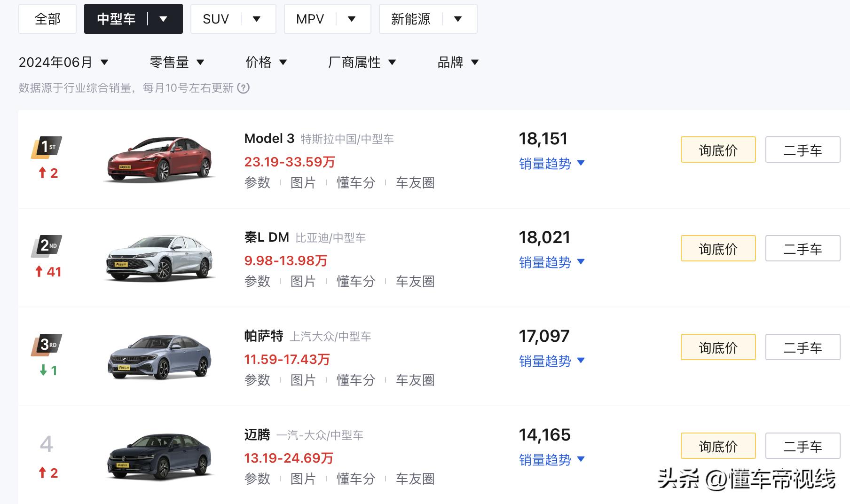Open the 迈腾 title link
Screen dimensions: 850x504
[x=257, y=434]
